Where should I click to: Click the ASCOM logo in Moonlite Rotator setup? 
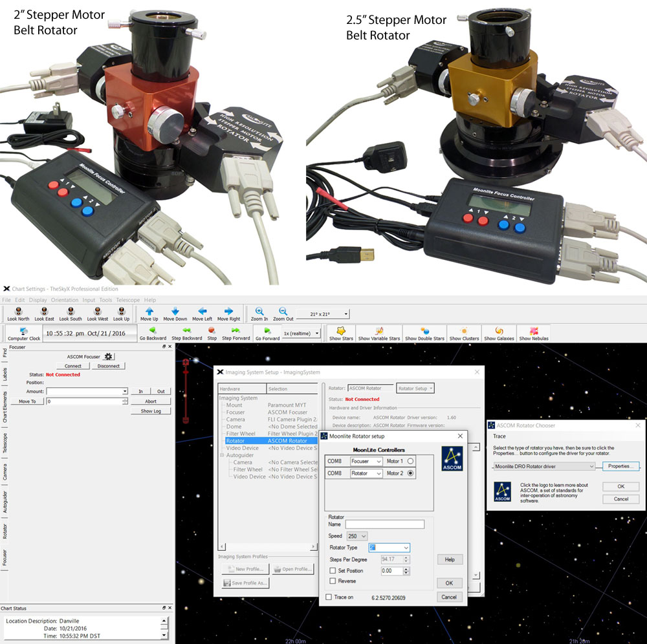click(452, 458)
